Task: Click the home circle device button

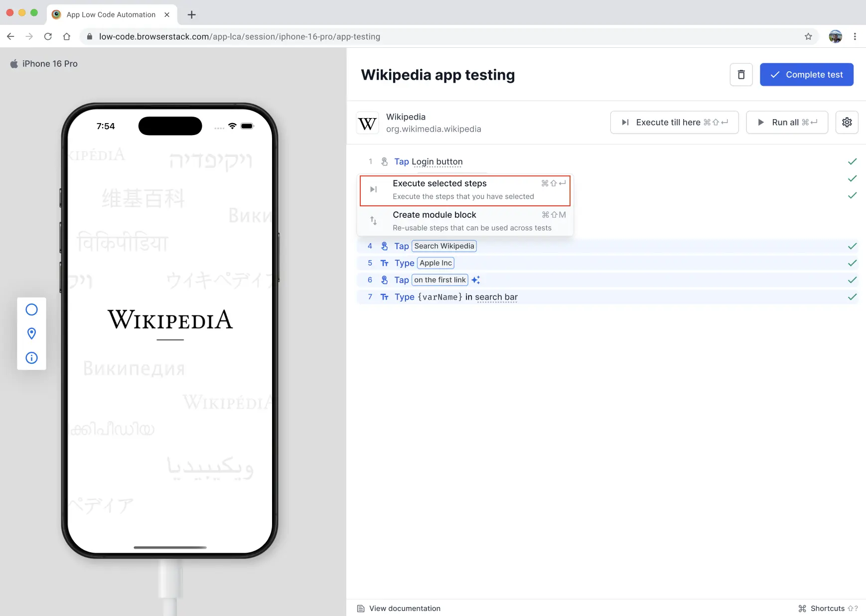Action: (31, 309)
